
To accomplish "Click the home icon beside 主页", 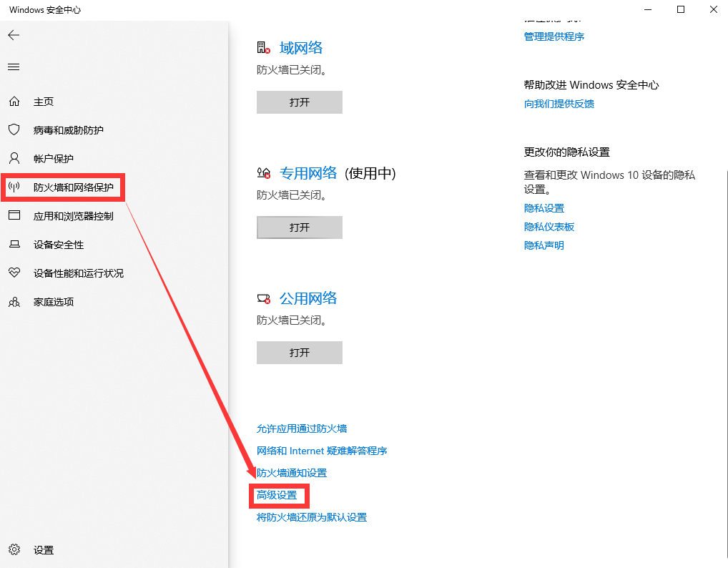I will pos(14,102).
